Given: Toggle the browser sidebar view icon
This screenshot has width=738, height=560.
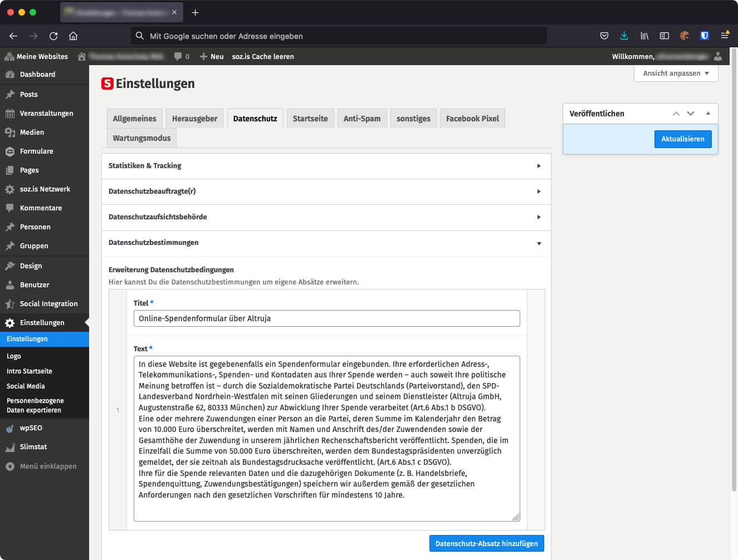Looking at the screenshot, I should coord(664,36).
